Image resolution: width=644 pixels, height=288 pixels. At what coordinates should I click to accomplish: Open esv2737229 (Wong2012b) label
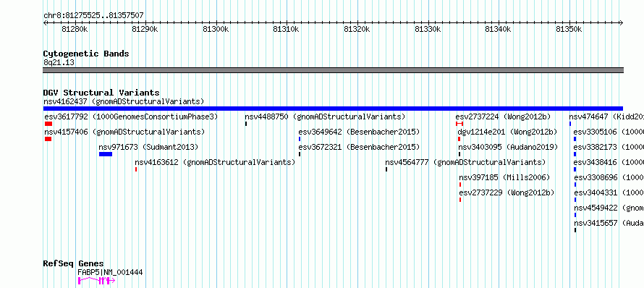pos(507,192)
